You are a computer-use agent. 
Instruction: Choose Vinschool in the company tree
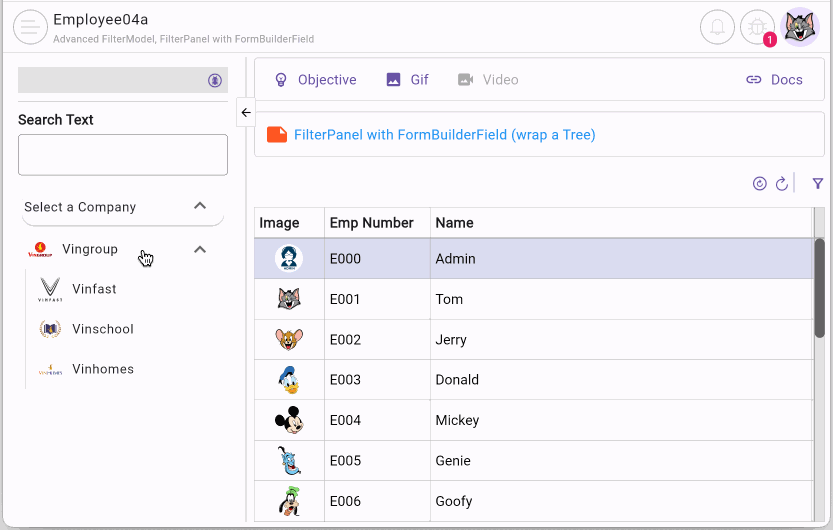click(102, 329)
